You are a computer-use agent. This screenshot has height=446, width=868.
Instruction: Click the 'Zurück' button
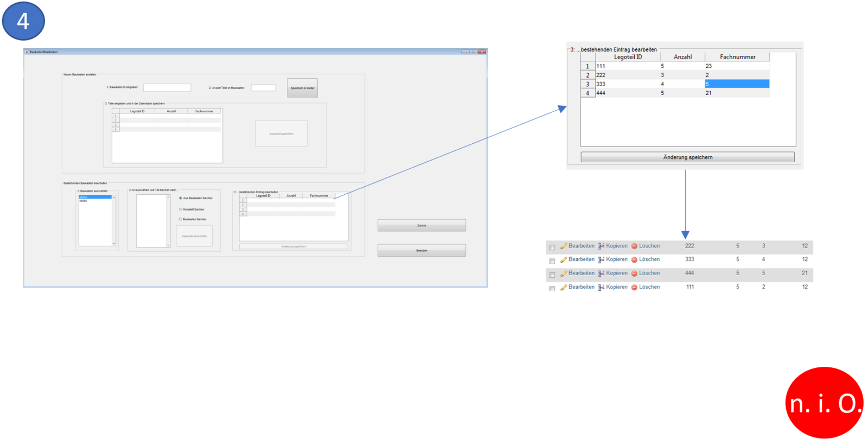tap(422, 225)
